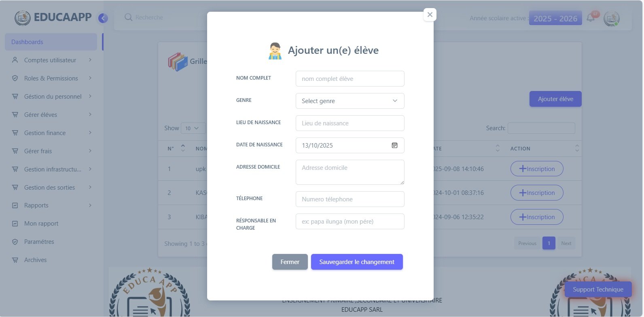
Task: Click Sauvegarder le changement button
Action: point(356,262)
